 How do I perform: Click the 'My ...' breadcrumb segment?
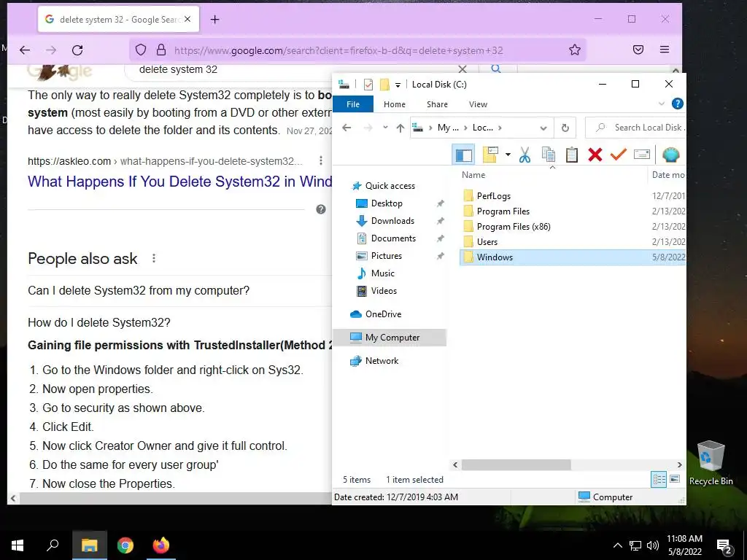448,128
